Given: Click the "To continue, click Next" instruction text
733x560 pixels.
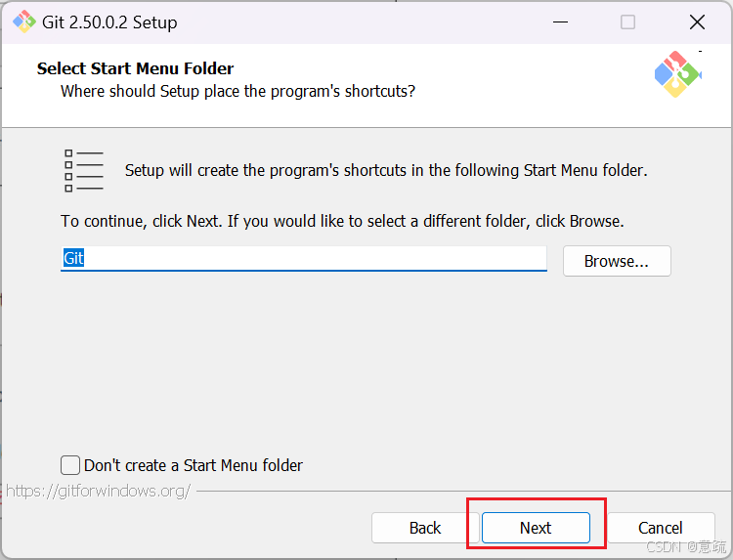Looking at the screenshot, I should 342,221.
